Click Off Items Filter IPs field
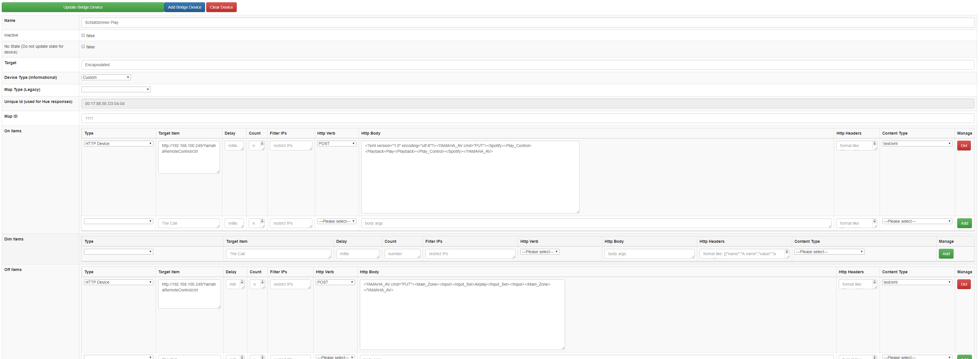The height and width of the screenshot is (359, 980). pos(290,284)
